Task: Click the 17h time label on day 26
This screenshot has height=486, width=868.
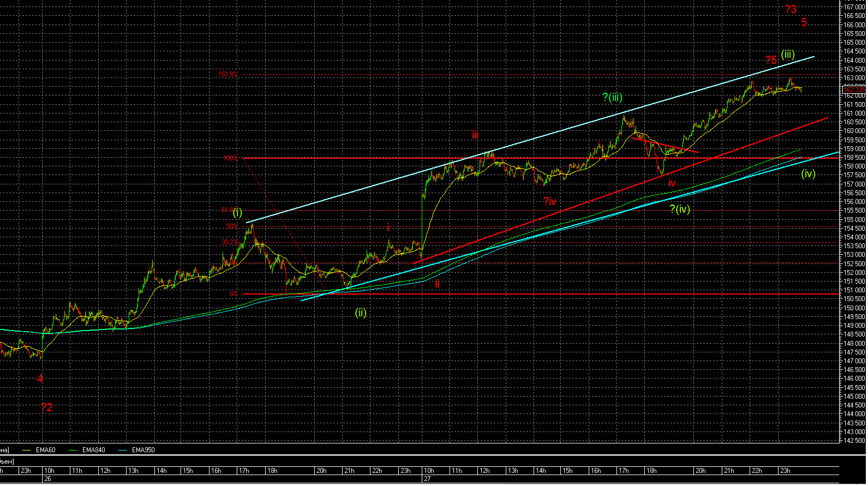Action: (x=244, y=471)
